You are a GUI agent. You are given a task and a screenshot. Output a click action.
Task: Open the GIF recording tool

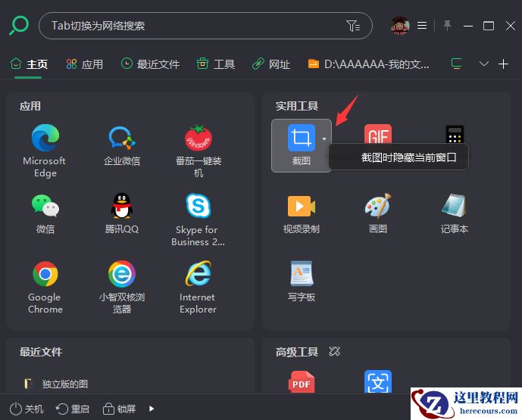[x=378, y=135]
